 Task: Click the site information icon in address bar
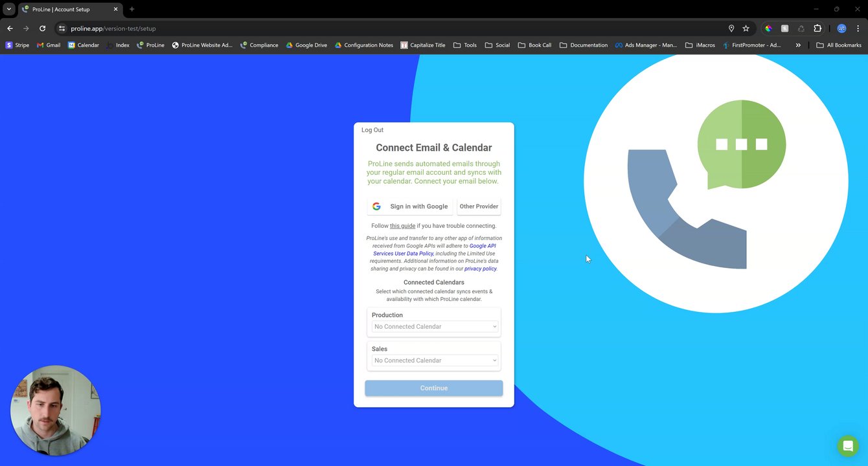coord(62,28)
